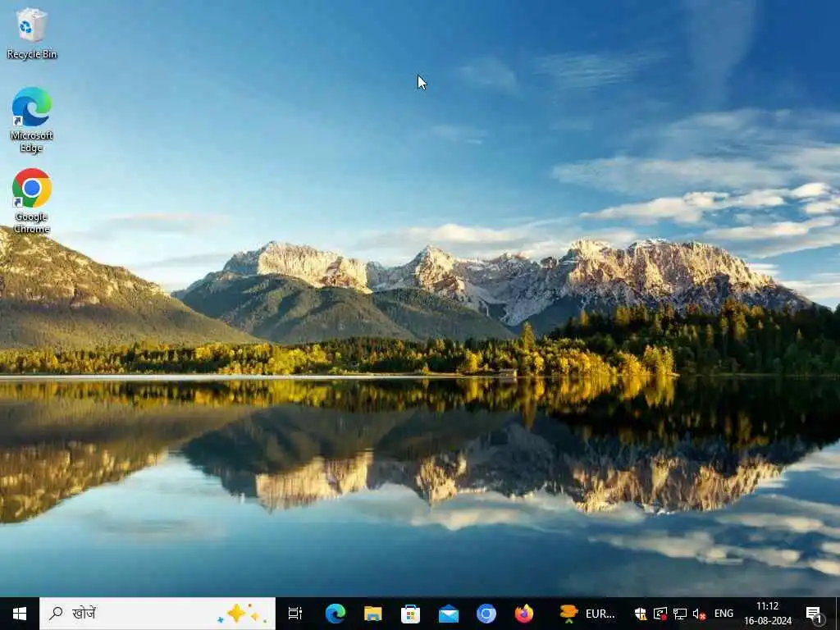Open Microsoft Store from the taskbar
Image resolution: width=840 pixels, height=630 pixels.
(x=410, y=614)
